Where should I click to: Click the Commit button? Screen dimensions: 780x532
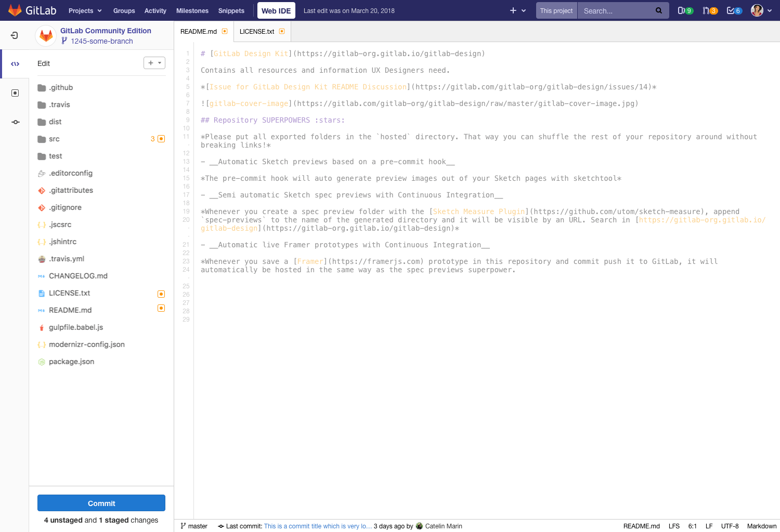click(101, 503)
